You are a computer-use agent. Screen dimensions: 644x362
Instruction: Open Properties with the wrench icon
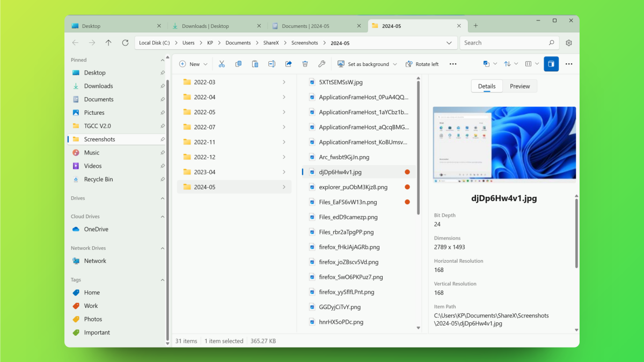coord(321,64)
